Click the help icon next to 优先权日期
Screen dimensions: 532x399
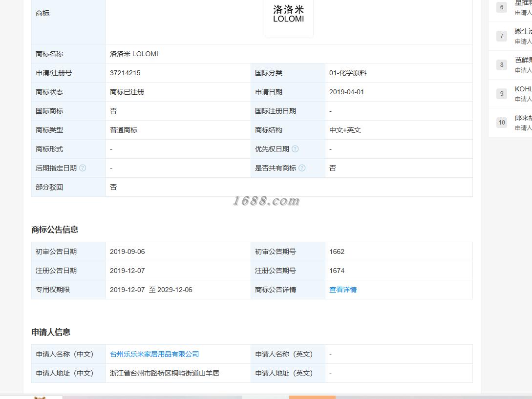pos(295,149)
